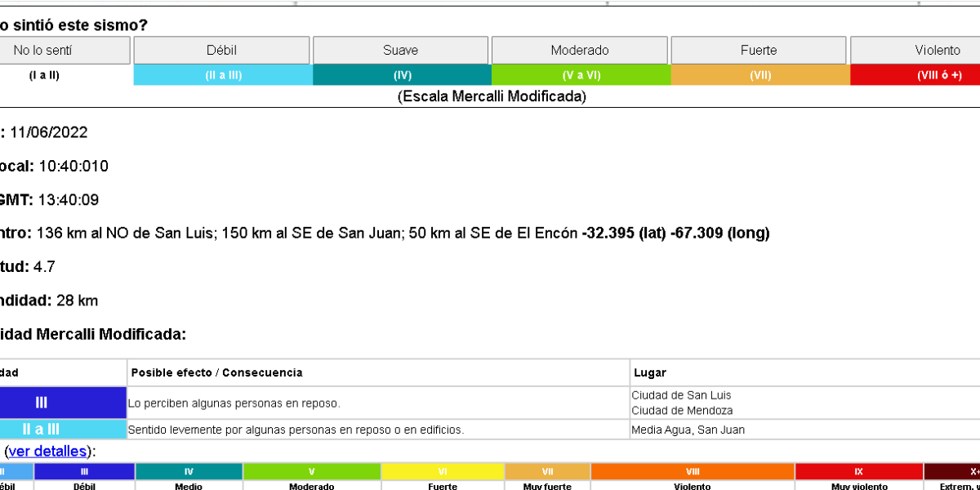Click orange (VII) color band
The image size is (980, 490).
760,75
